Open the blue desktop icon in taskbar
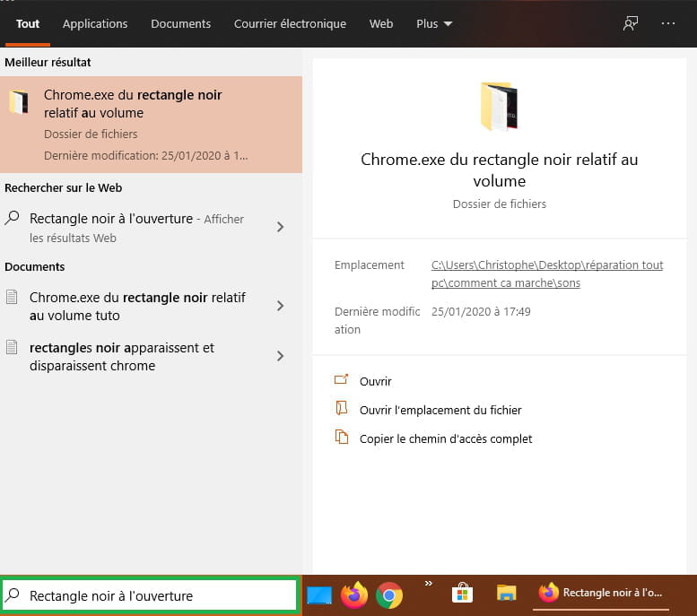Viewport: 697px width, 616px height. click(x=319, y=595)
